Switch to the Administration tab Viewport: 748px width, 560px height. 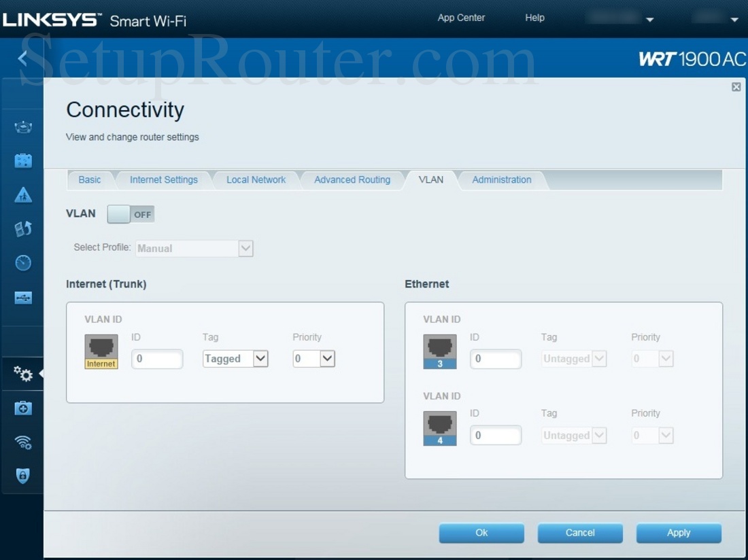(502, 179)
